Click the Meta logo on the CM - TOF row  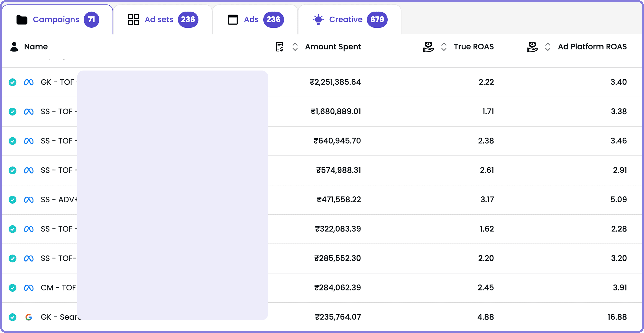29,288
